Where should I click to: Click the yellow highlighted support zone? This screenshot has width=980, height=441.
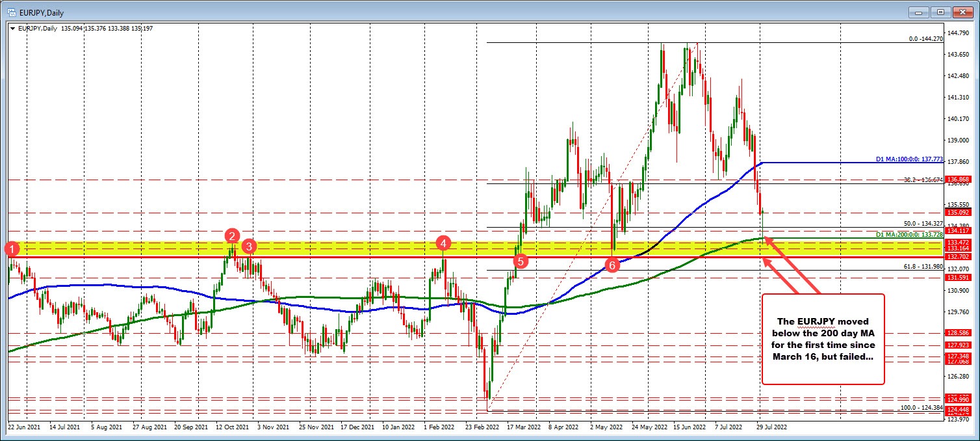[x=357, y=248]
